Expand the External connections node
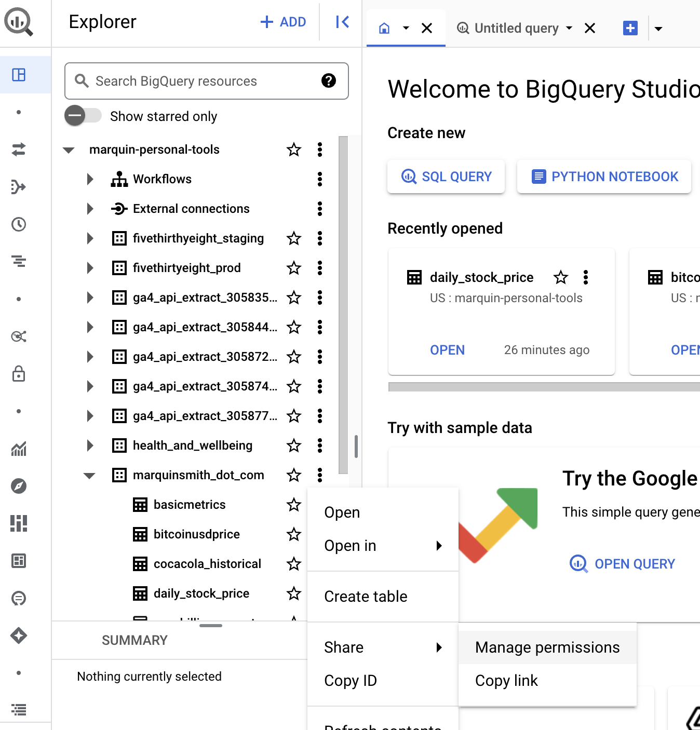Viewport: 700px width, 730px height. [x=90, y=209]
